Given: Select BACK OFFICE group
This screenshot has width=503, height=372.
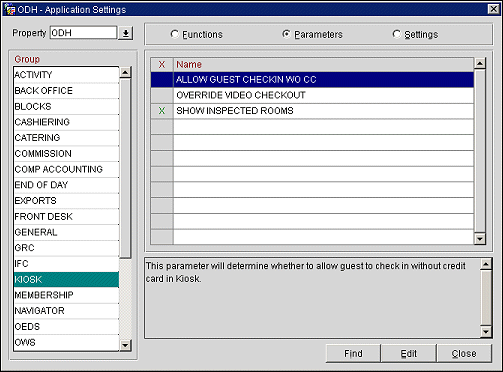Looking at the screenshot, I should pyautogui.click(x=66, y=91).
